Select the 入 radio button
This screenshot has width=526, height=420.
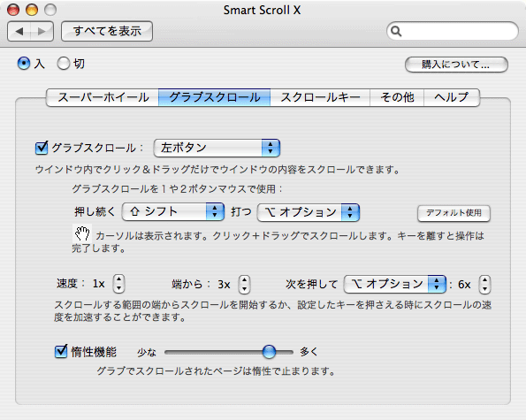click(x=24, y=63)
